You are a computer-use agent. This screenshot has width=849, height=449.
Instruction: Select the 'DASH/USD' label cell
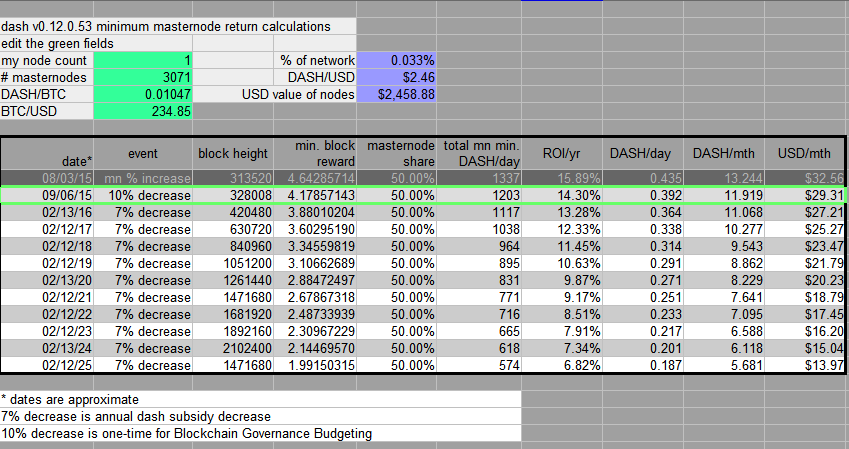click(x=315, y=77)
